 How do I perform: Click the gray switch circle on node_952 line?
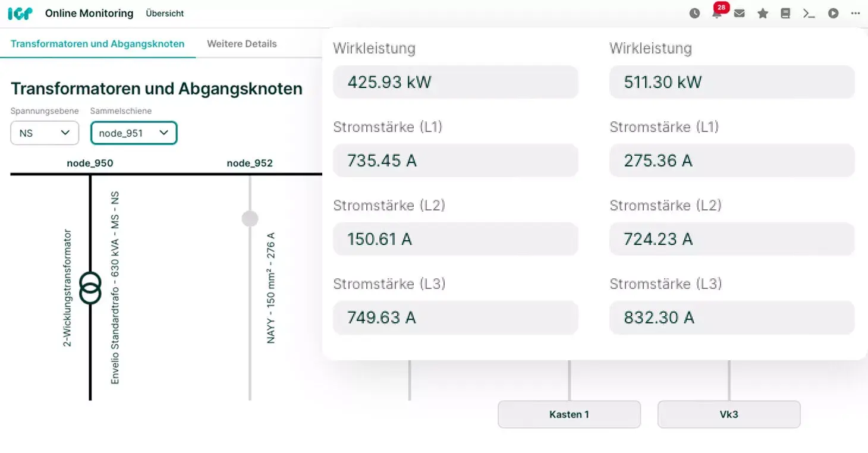click(250, 219)
